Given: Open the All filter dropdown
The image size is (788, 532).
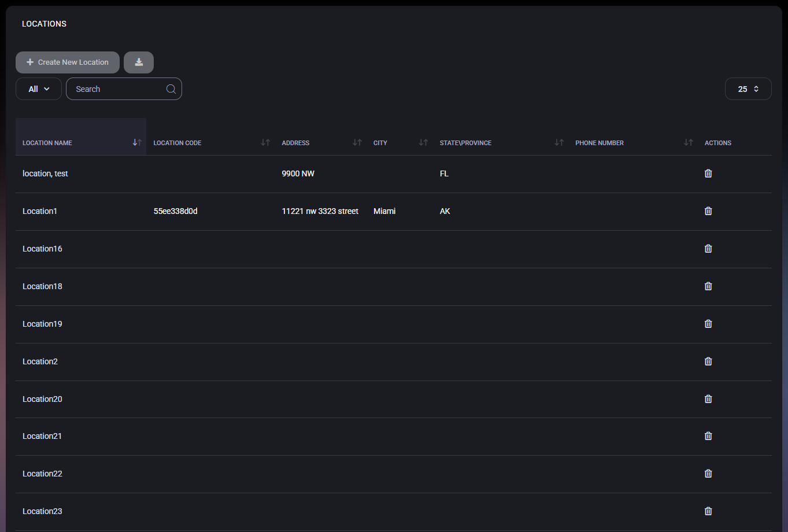Looking at the screenshot, I should pyautogui.click(x=39, y=89).
